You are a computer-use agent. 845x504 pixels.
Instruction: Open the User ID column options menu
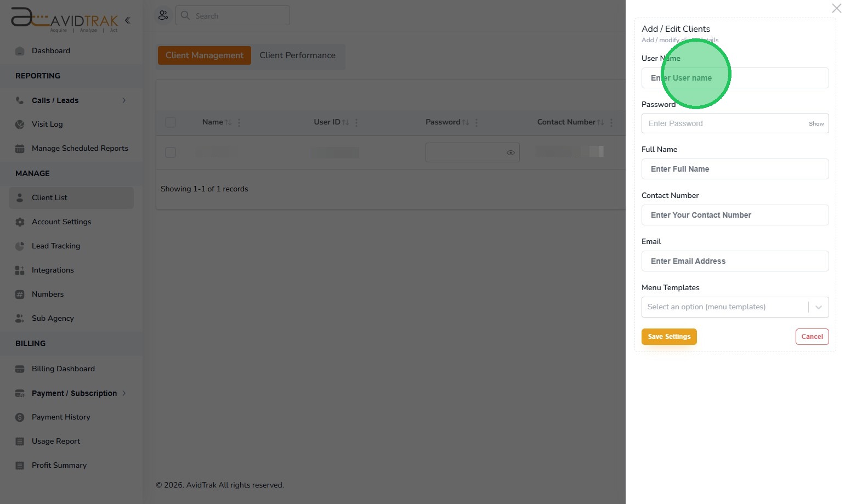point(356,122)
